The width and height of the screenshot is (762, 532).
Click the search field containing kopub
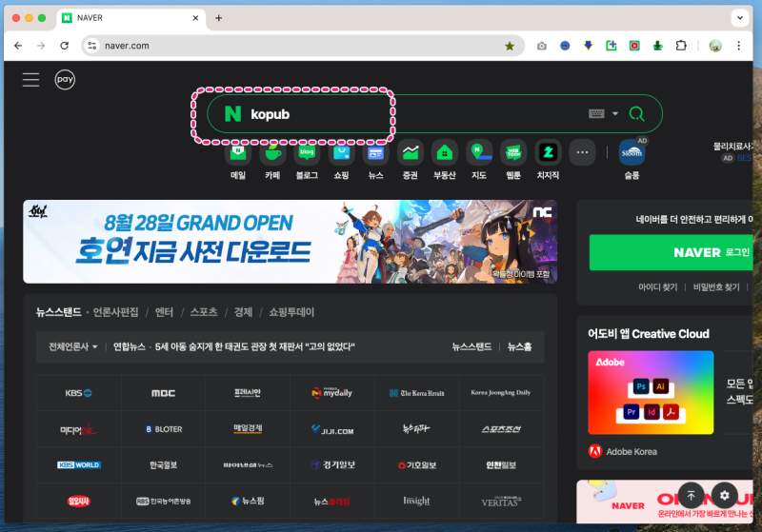434,113
